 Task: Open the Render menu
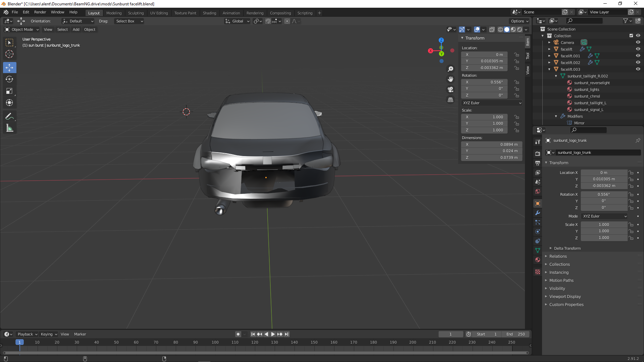click(x=40, y=12)
